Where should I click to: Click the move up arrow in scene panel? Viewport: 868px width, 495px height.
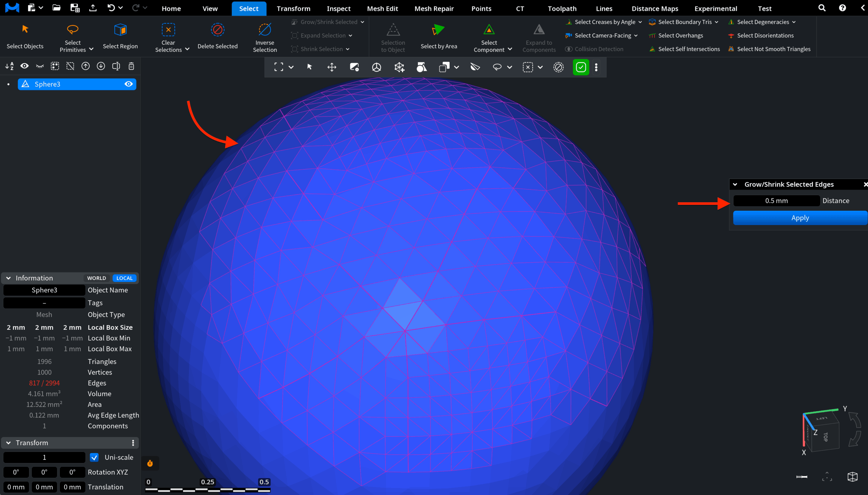click(x=85, y=66)
